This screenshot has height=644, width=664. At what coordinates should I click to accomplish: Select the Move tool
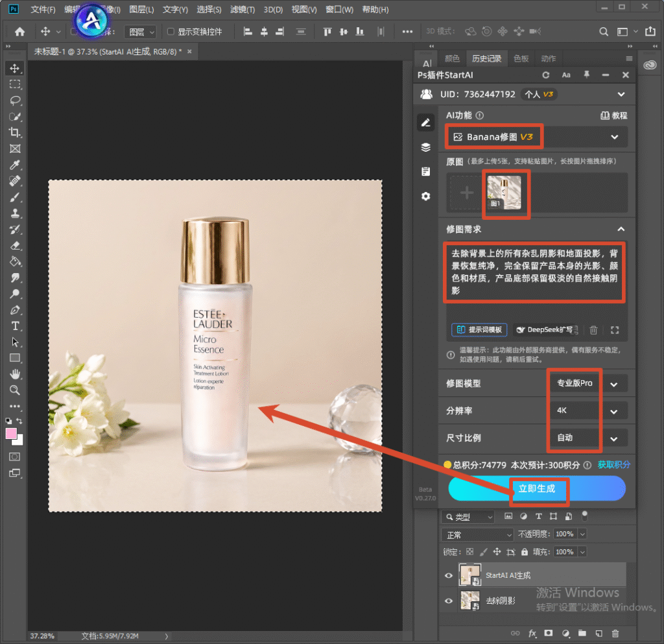15,68
